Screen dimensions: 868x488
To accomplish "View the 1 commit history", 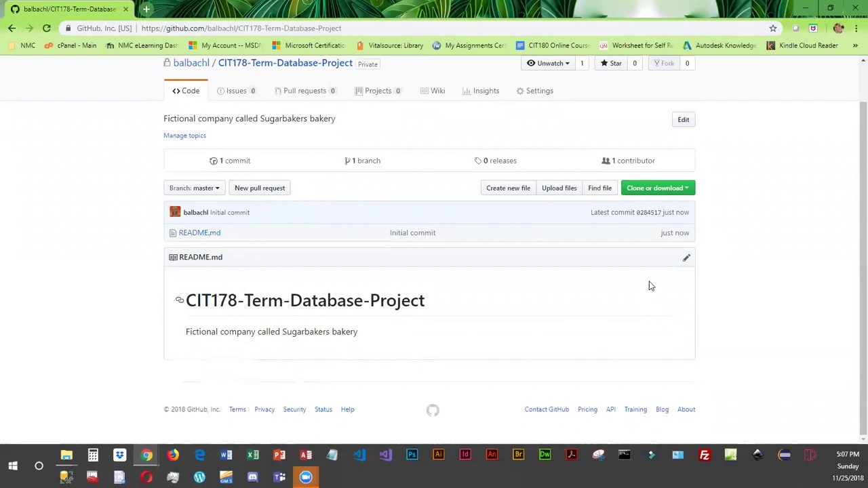I will pyautogui.click(x=230, y=161).
